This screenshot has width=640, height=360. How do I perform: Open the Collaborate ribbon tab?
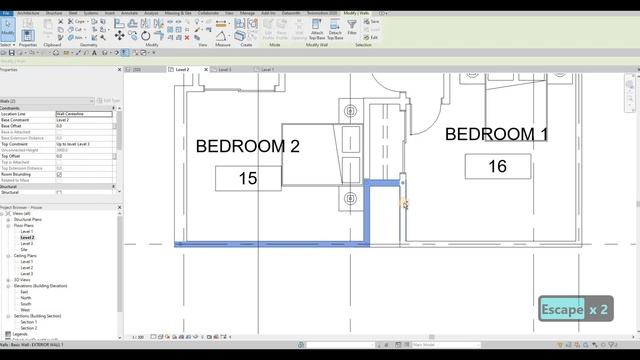208,13
